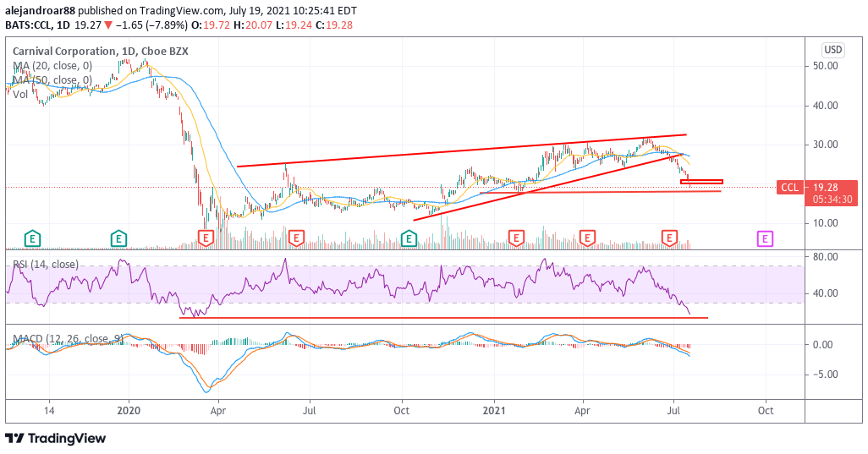The height and width of the screenshot is (454, 868).
Task: Click the alejandroar88 author name
Action: point(41,10)
